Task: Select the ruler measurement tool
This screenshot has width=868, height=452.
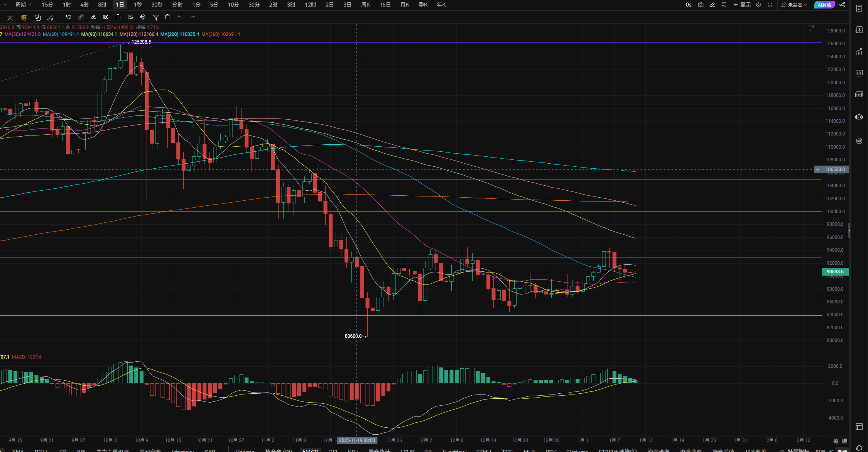Action: (81, 17)
